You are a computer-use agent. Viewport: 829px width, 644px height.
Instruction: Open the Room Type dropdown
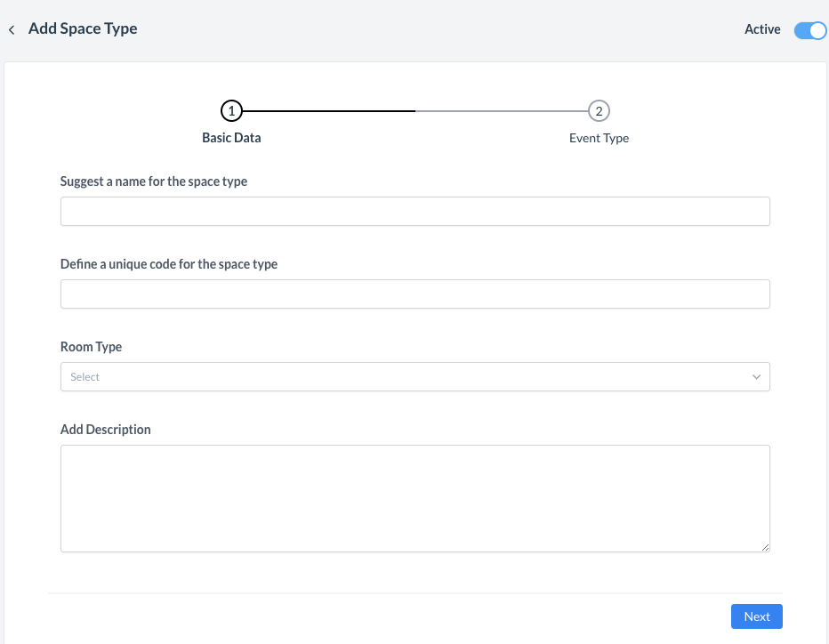click(x=414, y=377)
